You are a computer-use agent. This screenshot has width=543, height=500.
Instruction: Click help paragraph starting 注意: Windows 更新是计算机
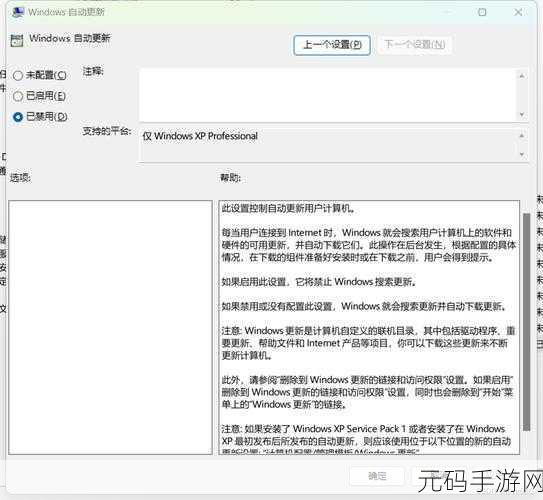click(369, 343)
